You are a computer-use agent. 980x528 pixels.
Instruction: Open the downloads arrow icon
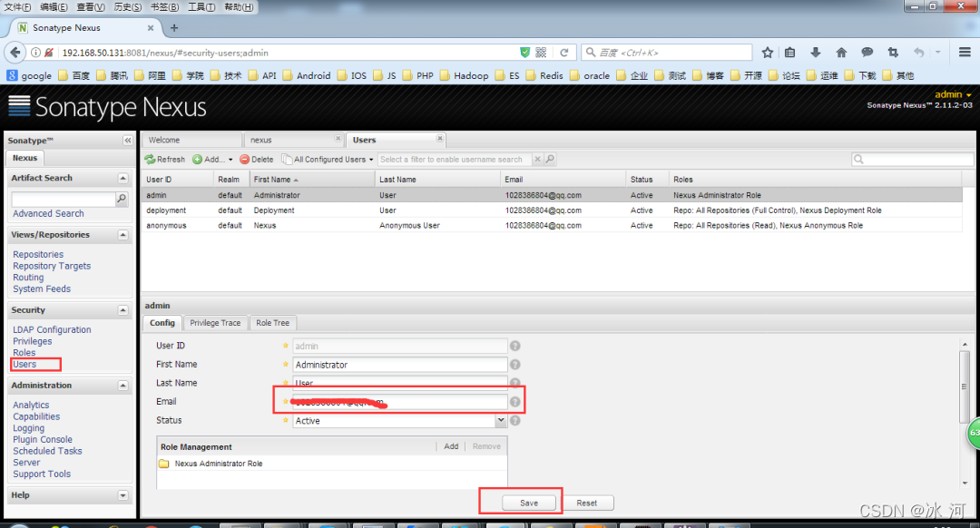click(816, 53)
